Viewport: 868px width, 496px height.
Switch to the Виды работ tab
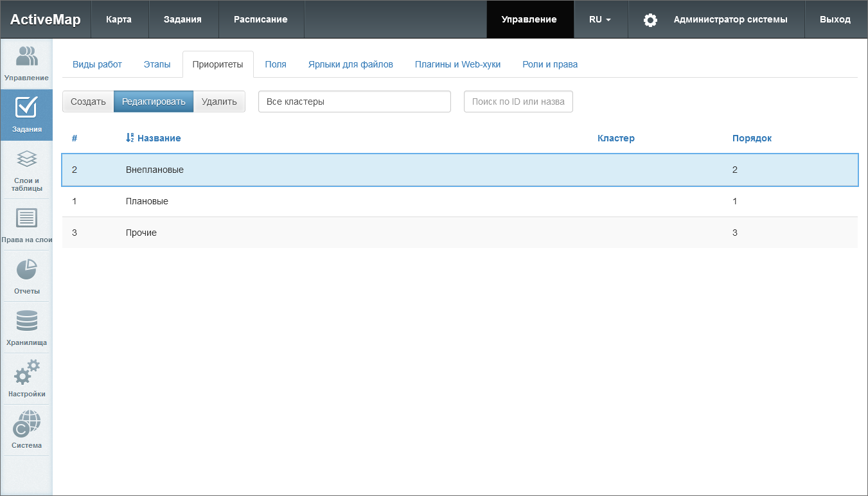click(x=97, y=64)
